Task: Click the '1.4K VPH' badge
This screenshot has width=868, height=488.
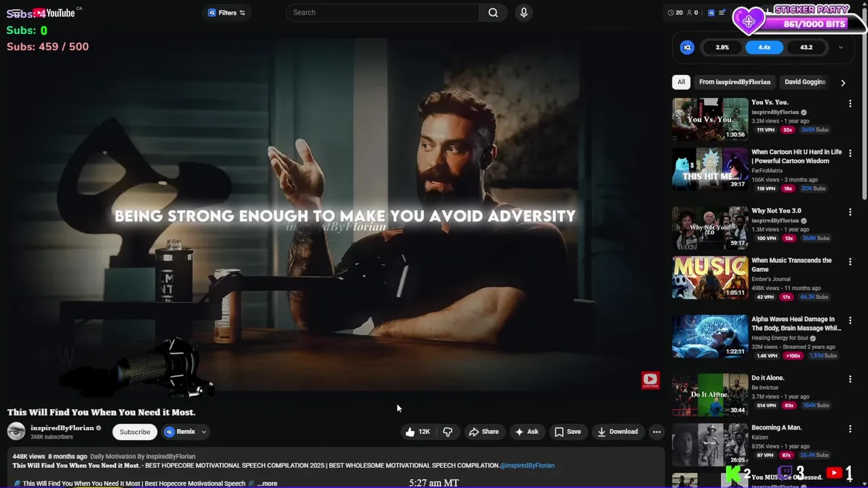Action: pyautogui.click(x=767, y=356)
